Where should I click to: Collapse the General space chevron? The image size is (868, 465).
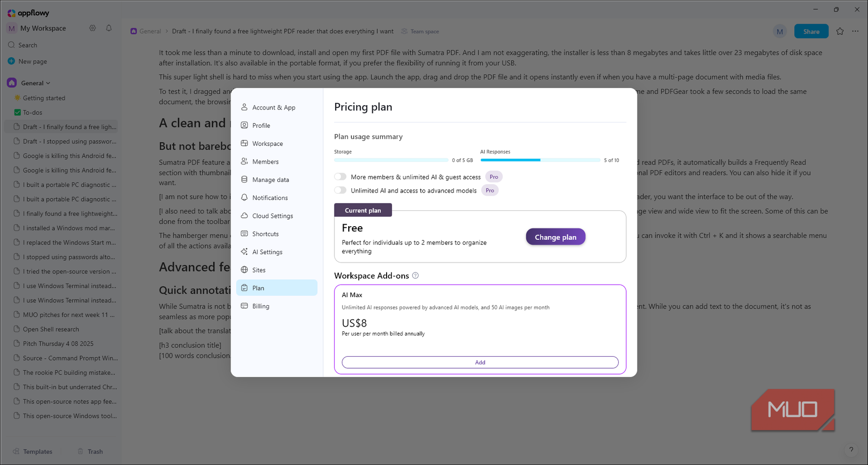48,83
